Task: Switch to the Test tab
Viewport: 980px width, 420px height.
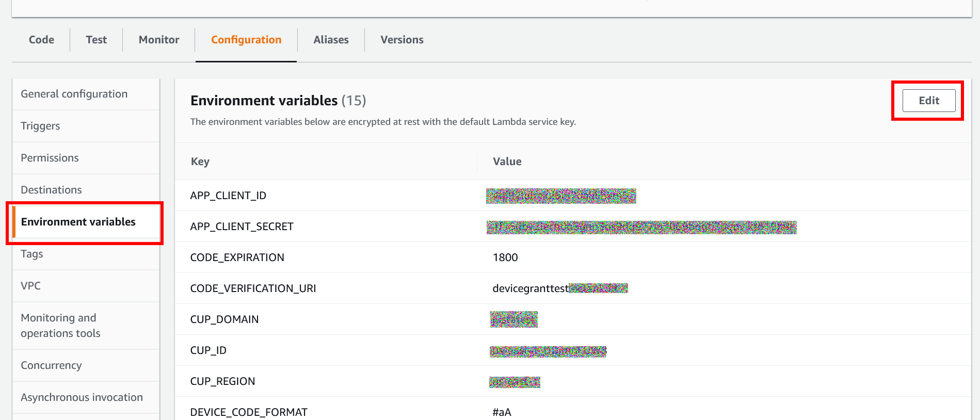Action: 96,40
